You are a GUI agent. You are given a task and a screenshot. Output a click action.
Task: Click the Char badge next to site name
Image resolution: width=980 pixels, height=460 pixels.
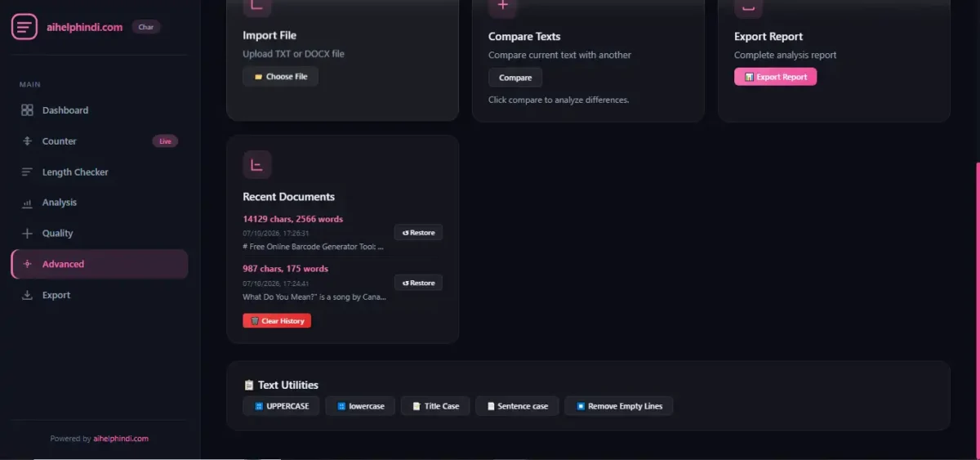coord(146,27)
